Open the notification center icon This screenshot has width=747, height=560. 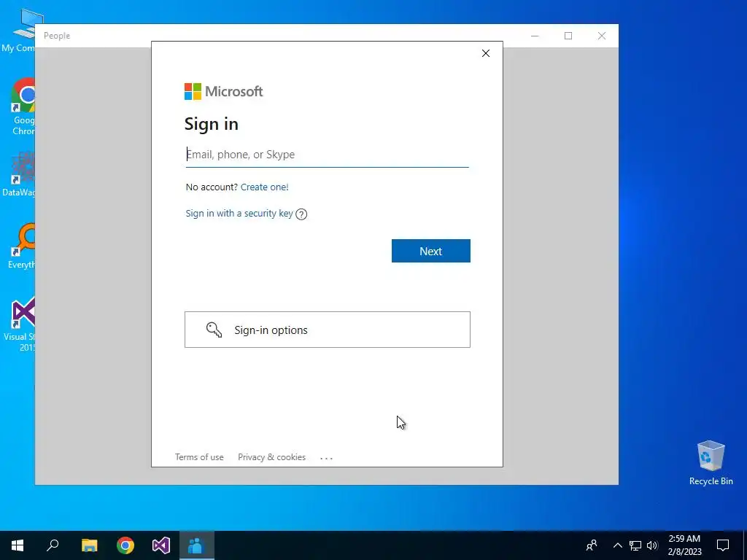pyautogui.click(x=723, y=545)
